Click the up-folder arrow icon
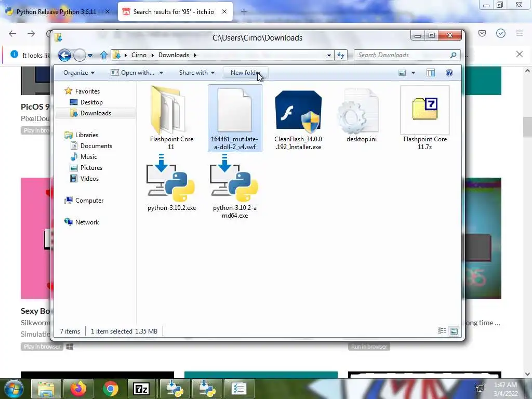 [x=104, y=55]
